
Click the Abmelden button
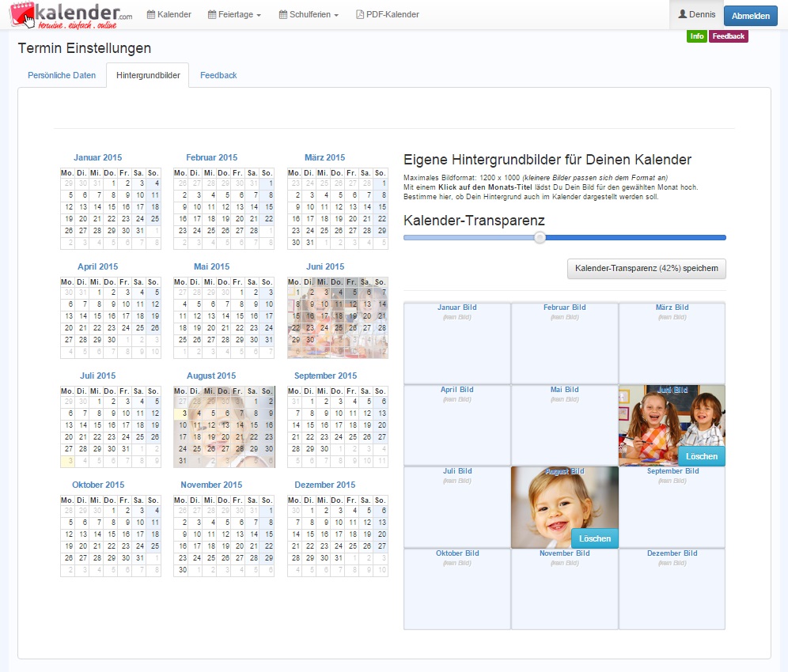tap(750, 15)
